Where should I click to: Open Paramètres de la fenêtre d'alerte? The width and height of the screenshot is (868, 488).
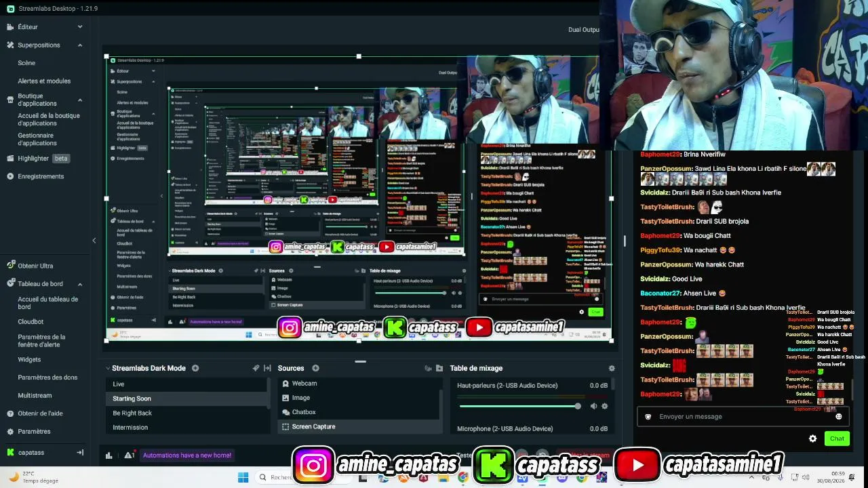click(x=41, y=340)
